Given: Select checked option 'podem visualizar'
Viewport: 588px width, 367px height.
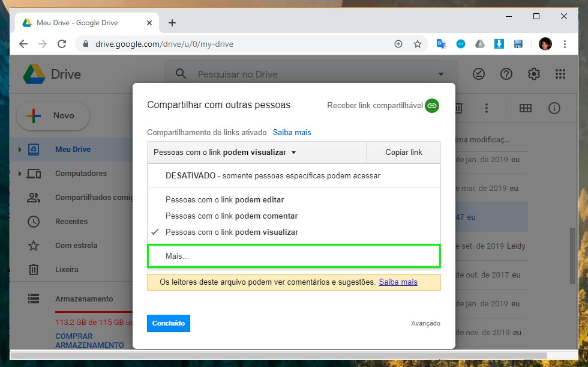Looking at the screenshot, I should tap(294, 232).
